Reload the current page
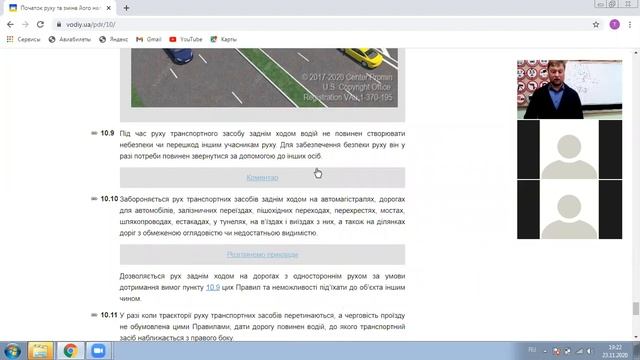Image resolution: width=640 pixels, height=360 pixels. click(x=40, y=24)
